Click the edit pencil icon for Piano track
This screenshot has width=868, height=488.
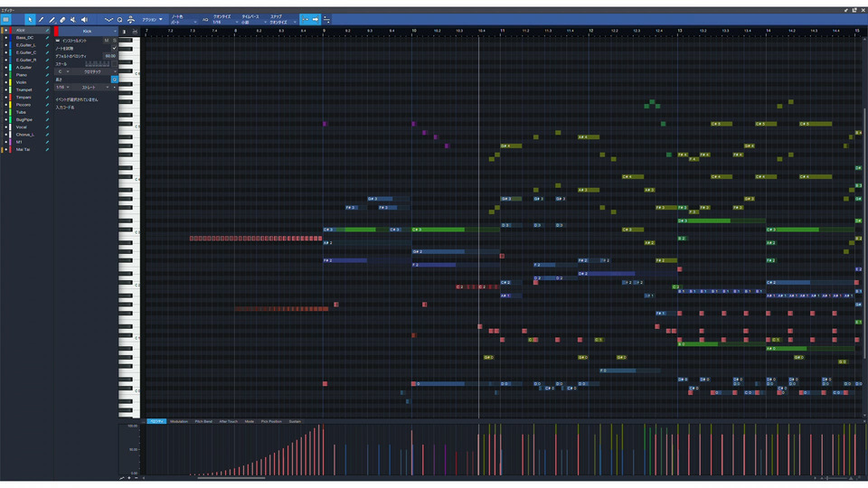(x=47, y=75)
